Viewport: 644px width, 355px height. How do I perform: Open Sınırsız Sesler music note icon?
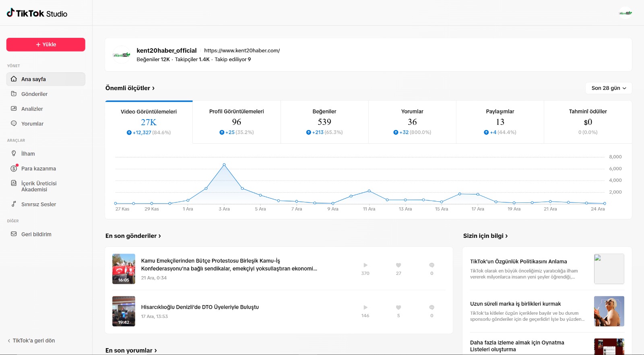(14, 204)
